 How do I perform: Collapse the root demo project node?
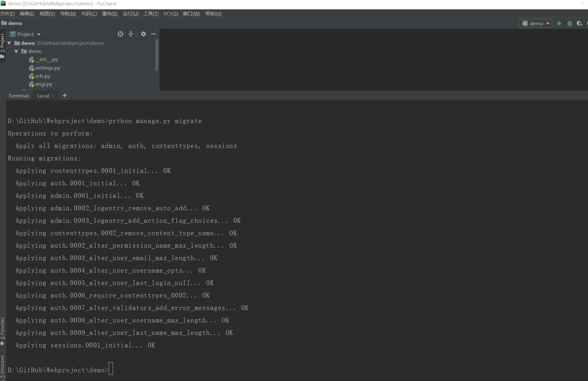[9, 43]
